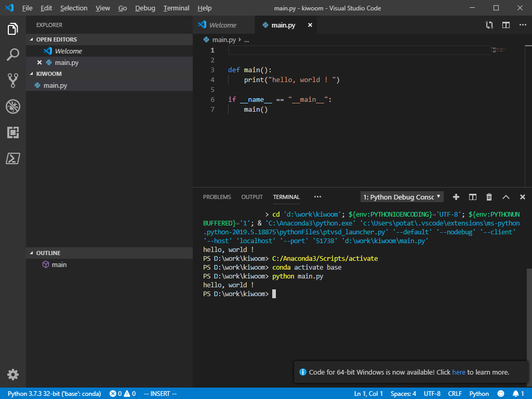Image resolution: width=532 pixels, height=399 pixels.
Task: Click the EXPLORER sidebar title
Action: pyautogui.click(x=49, y=25)
